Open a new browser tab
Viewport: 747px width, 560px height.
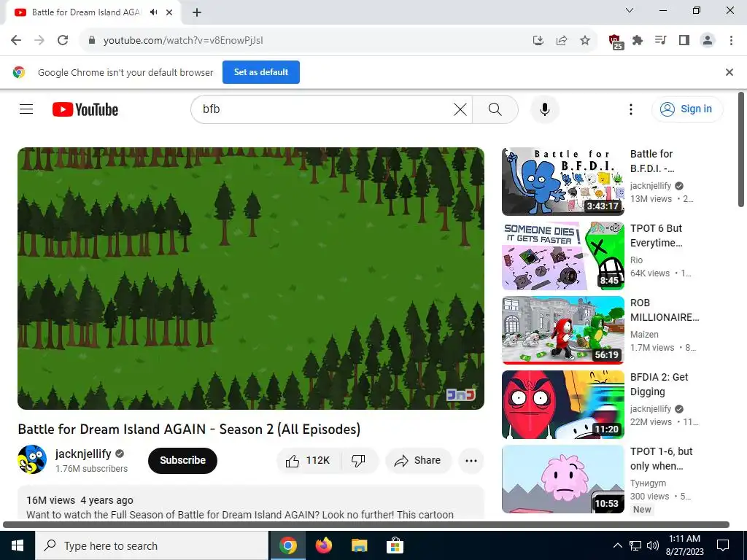(x=197, y=12)
